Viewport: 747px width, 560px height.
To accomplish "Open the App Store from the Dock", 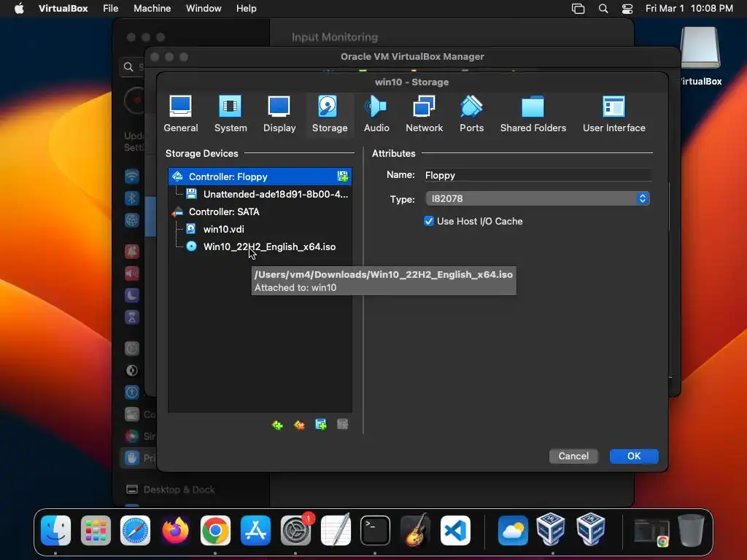I will pyautogui.click(x=255, y=530).
